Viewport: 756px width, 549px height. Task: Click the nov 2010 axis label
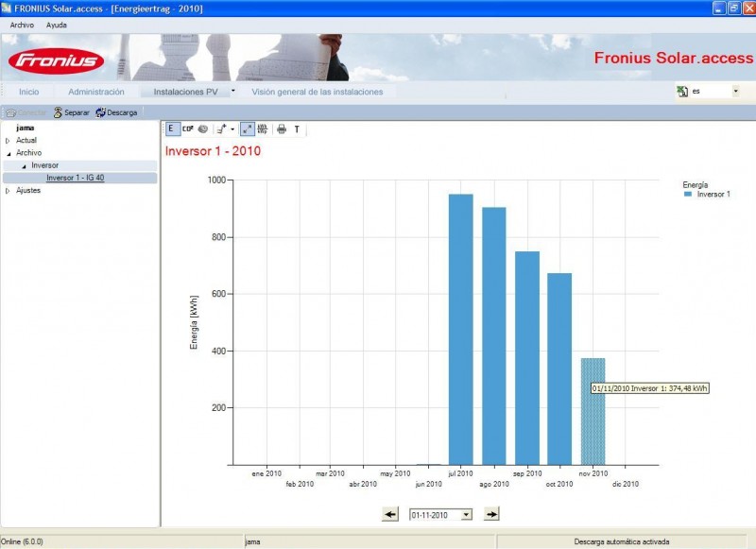click(x=593, y=473)
